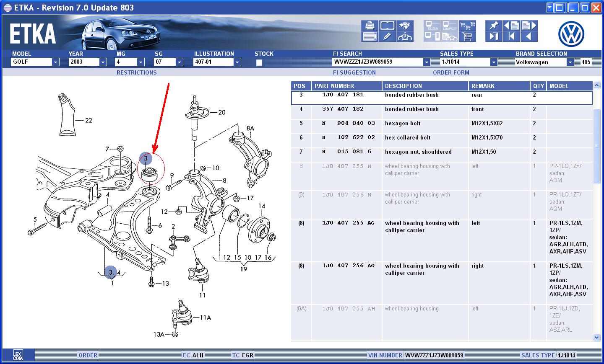Select part number 1J0 407 181
Viewport: 604px width, 364px height.
(343, 95)
